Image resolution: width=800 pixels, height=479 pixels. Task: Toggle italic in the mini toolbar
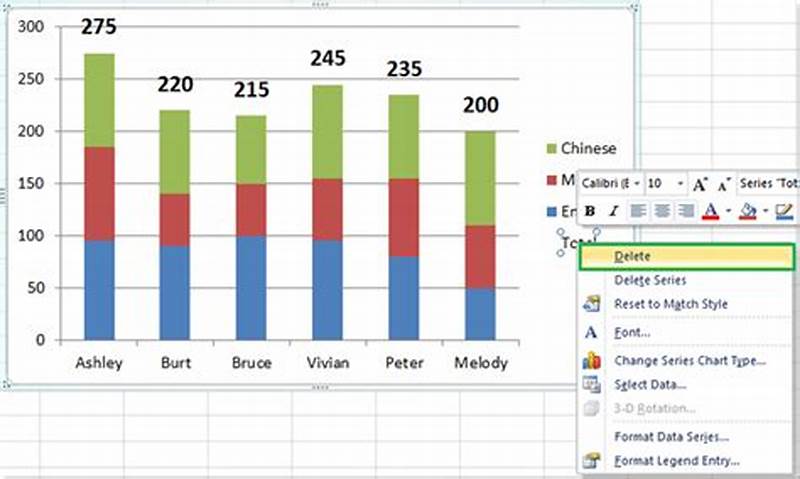coord(614,211)
